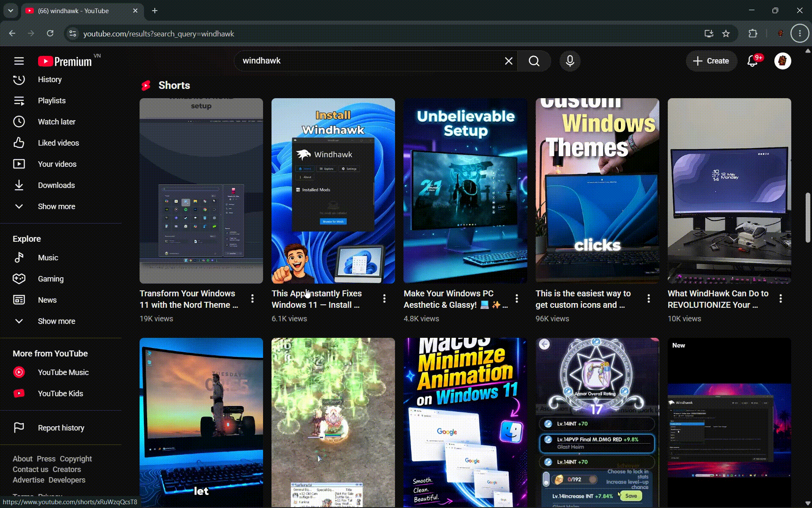Open the notifications bell
Image resolution: width=812 pixels, height=508 pixels.
pyautogui.click(x=753, y=61)
